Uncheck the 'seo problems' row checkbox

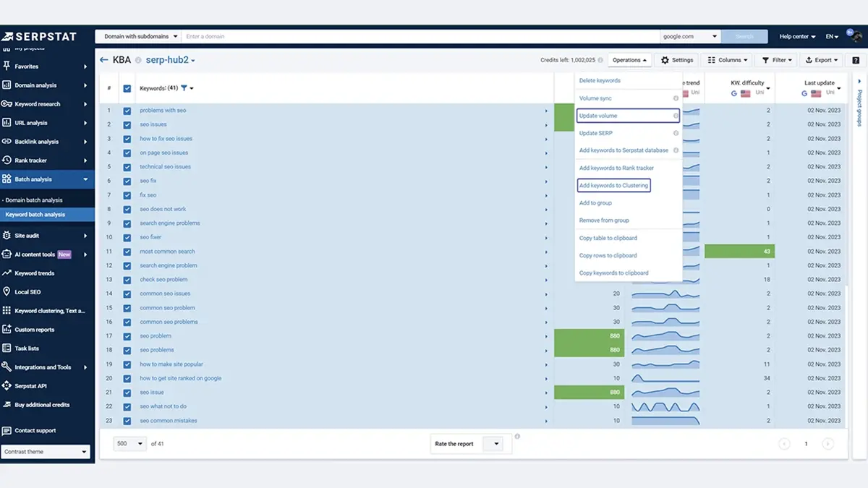[127, 350]
